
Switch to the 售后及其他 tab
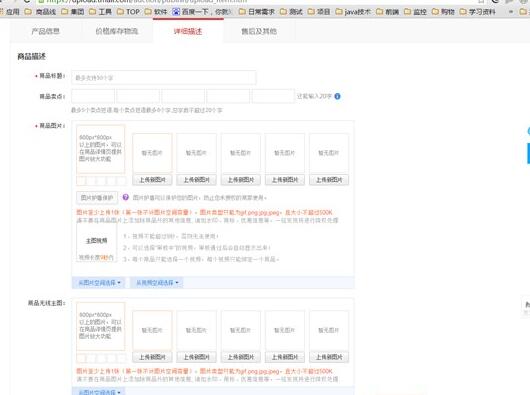259,31
